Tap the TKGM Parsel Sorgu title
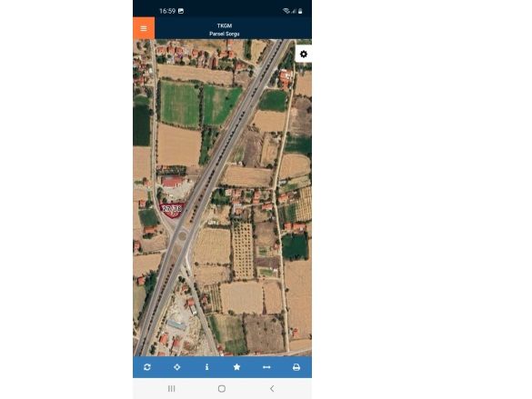 point(225,30)
